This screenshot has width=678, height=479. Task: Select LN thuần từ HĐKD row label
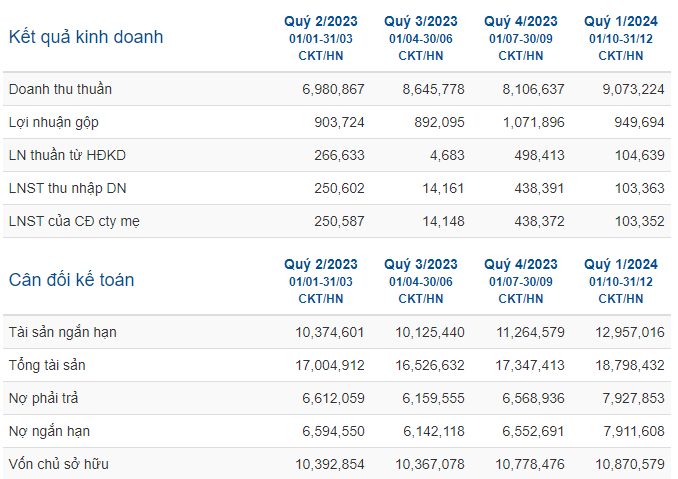(67, 155)
